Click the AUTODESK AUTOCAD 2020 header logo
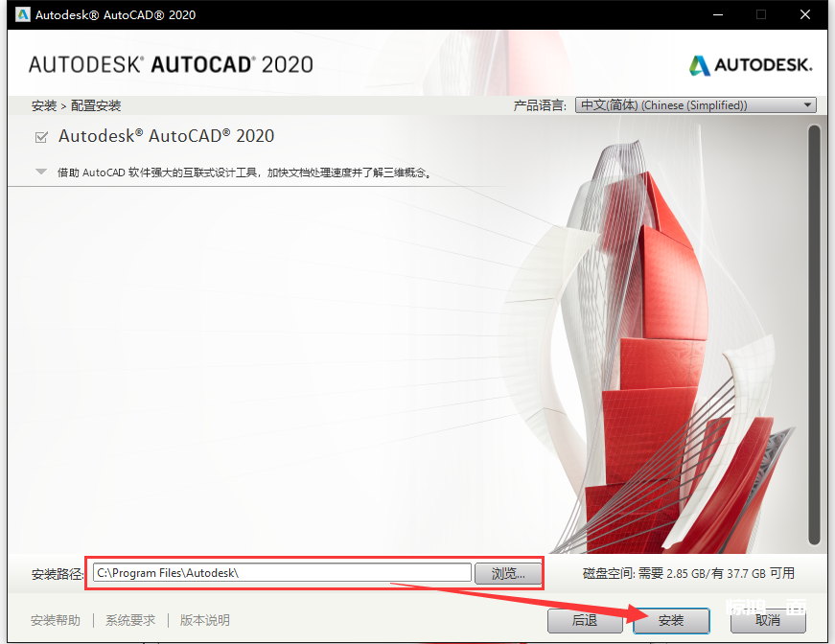This screenshot has height=644, width=835. tap(171, 65)
